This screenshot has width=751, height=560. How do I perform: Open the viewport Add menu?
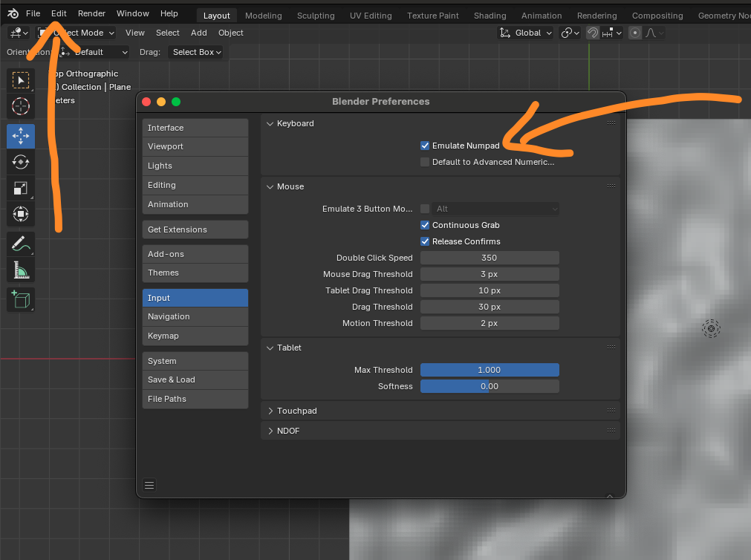[x=199, y=33]
